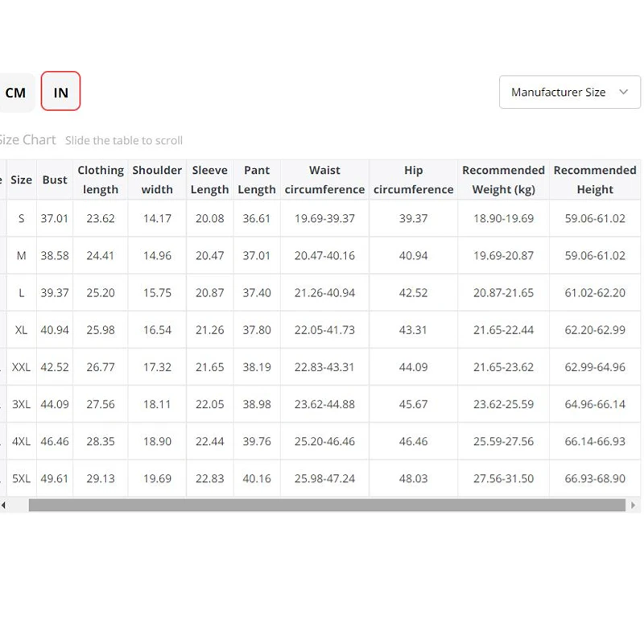Click the horizontal table scrollbar thumb
Image resolution: width=644 pixels, height=644 pixels.
coord(327,506)
